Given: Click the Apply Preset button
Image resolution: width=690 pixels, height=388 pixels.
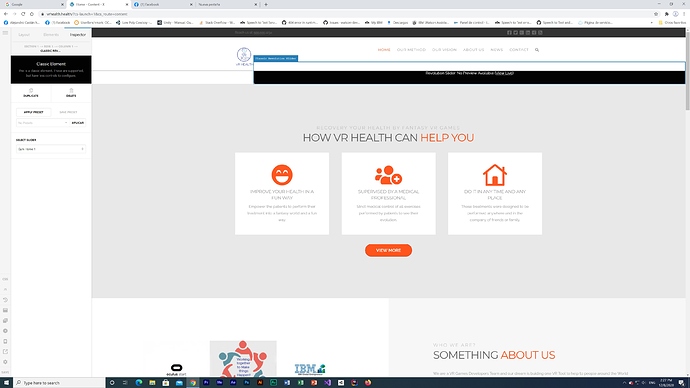Looking at the screenshot, I should (33, 112).
